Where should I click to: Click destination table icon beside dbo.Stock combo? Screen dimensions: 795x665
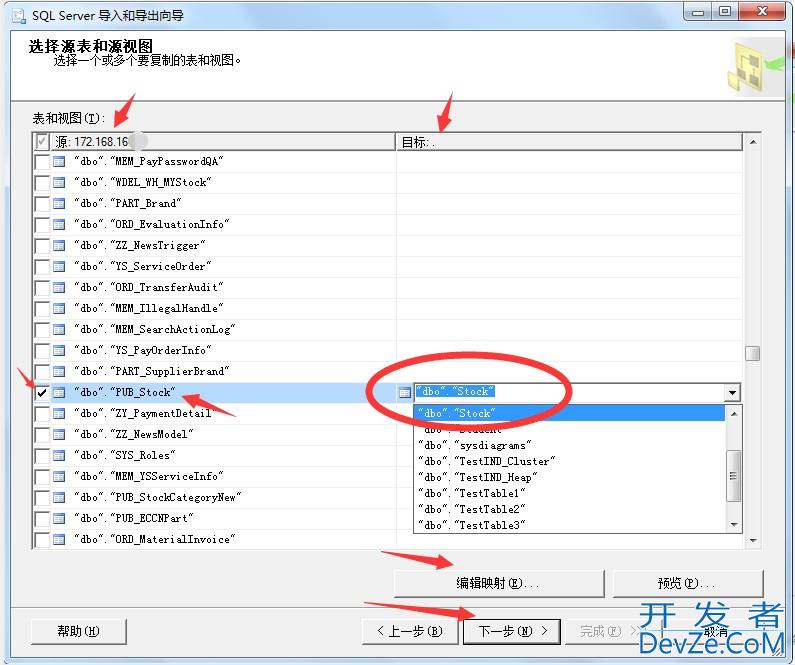tap(405, 393)
